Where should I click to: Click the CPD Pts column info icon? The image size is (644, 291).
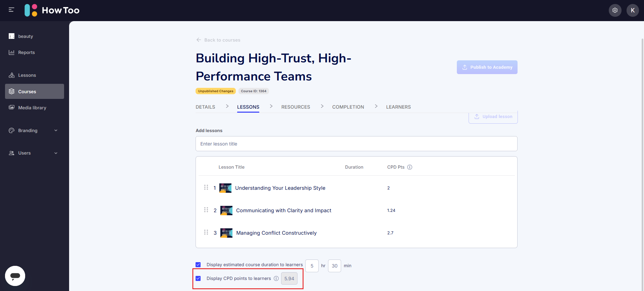(410, 167)
